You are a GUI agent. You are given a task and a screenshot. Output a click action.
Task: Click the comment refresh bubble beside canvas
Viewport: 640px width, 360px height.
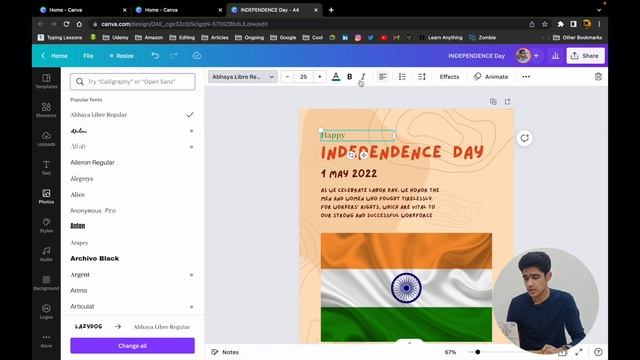tap(524, 138)
